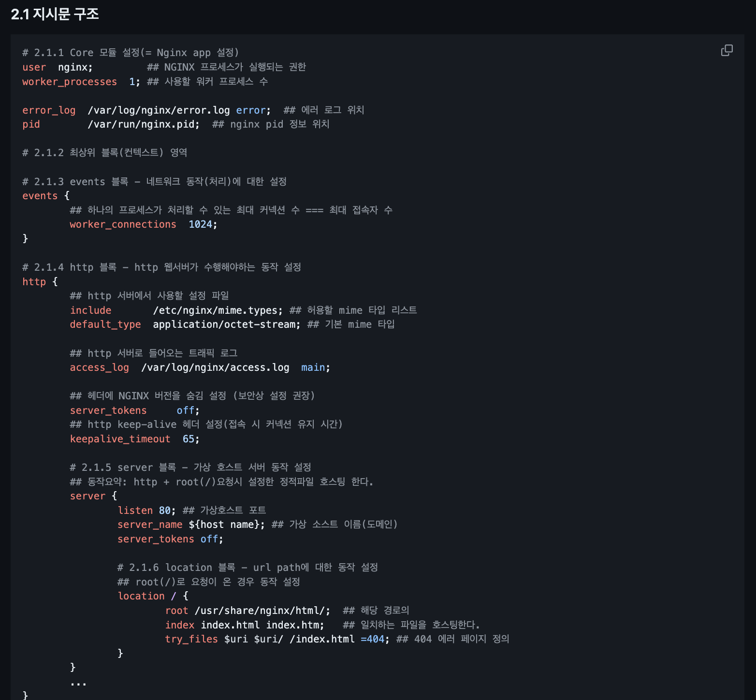The image size is (756, 700).
Task: Click the "events {" block opener
Action: 46,196
